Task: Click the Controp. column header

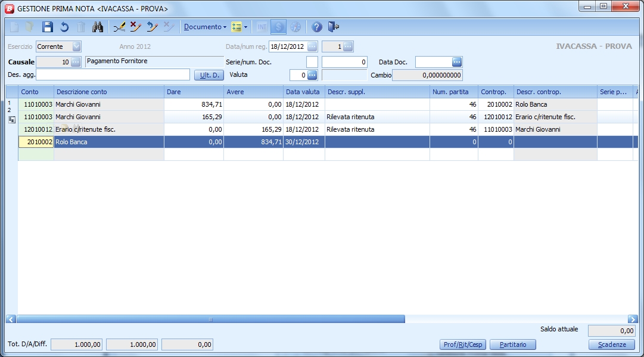Action: point(496,92)
